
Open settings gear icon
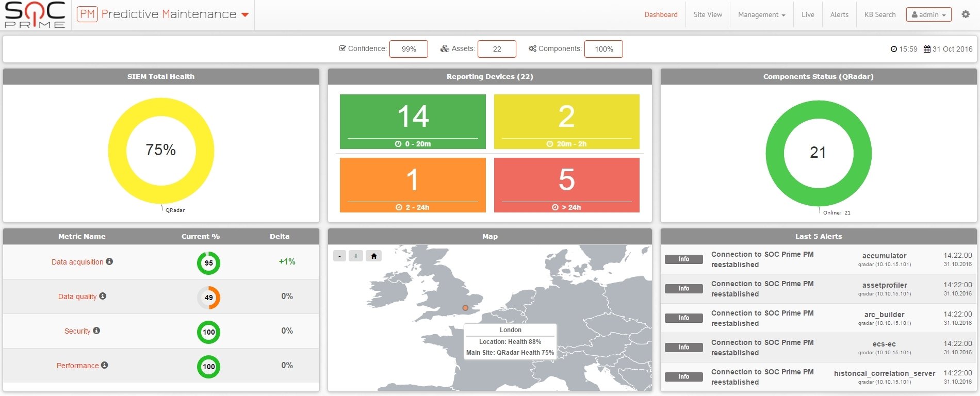click(x=966, y=14)
